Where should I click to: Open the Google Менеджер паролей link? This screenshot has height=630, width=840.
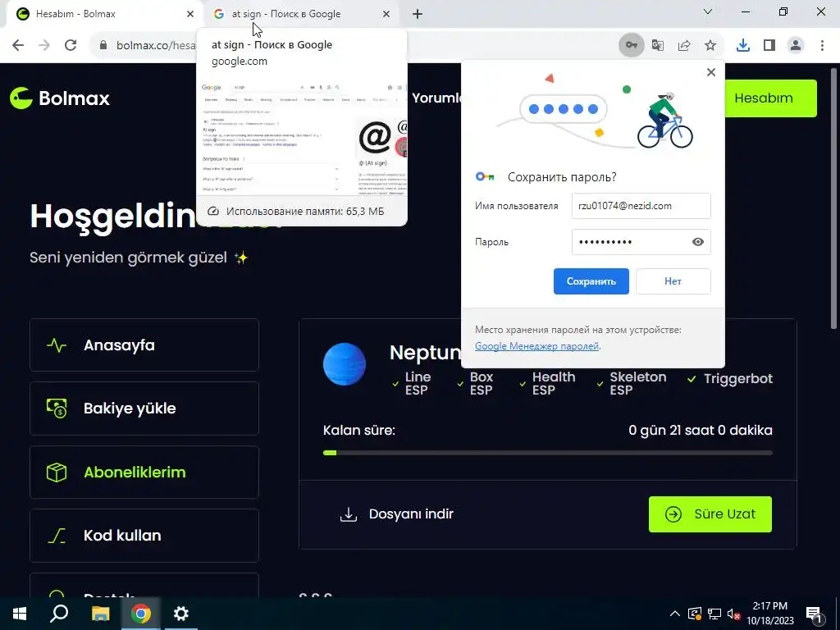coord(536,346)
